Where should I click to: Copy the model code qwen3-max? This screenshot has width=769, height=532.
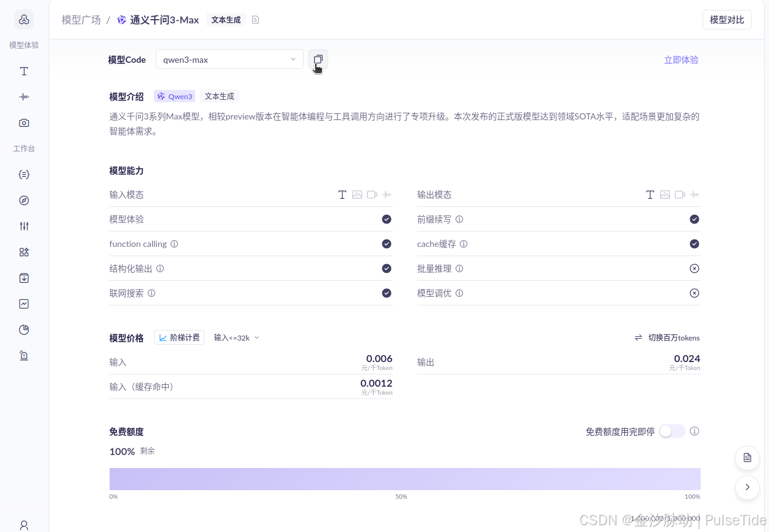(x=318, y=60)
